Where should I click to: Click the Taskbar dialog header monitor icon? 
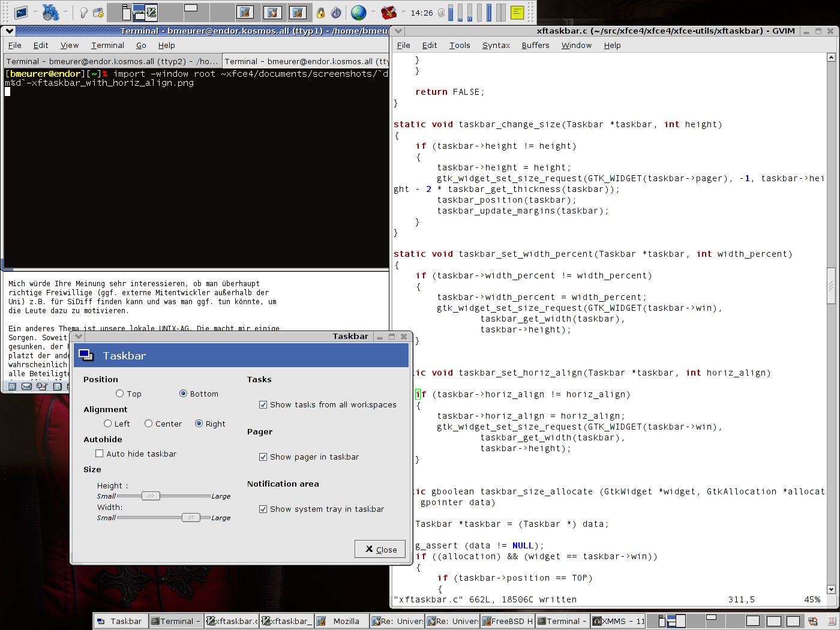tap(86, 355)
